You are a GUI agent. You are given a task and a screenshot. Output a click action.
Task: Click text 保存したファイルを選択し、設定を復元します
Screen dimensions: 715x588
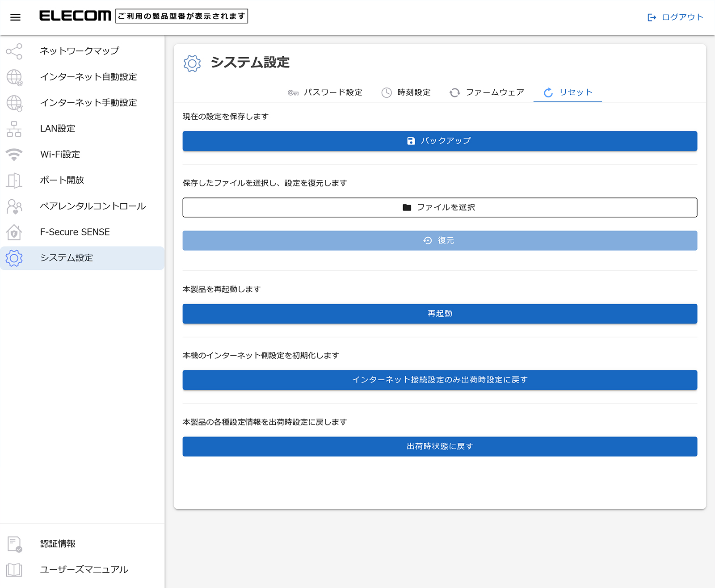(x=265, y=183)
